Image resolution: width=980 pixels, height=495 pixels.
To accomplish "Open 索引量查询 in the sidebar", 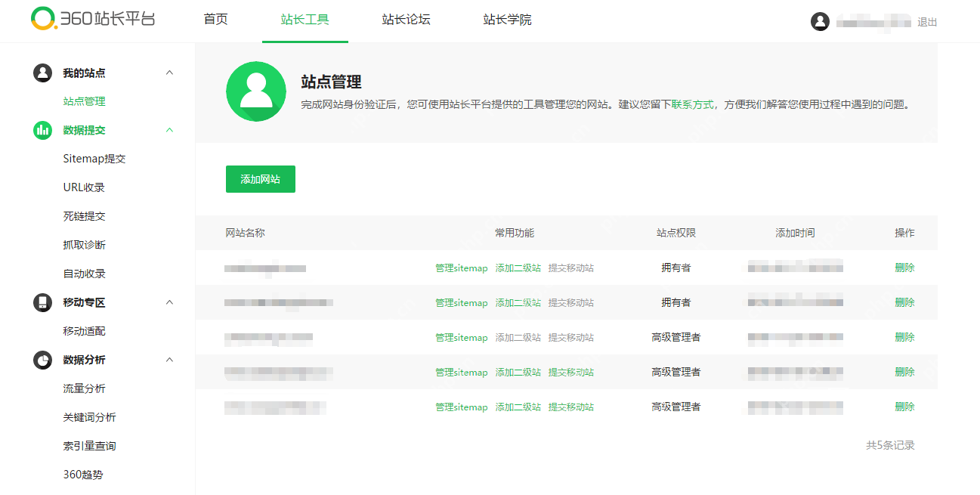I will [89, 446].
